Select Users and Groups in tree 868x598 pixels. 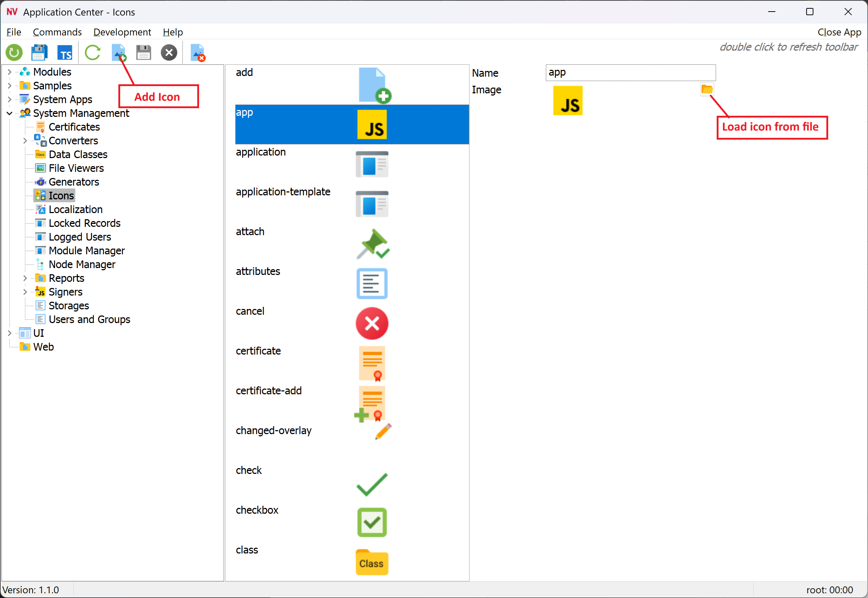pyautogui.click(x=89, y=319)
